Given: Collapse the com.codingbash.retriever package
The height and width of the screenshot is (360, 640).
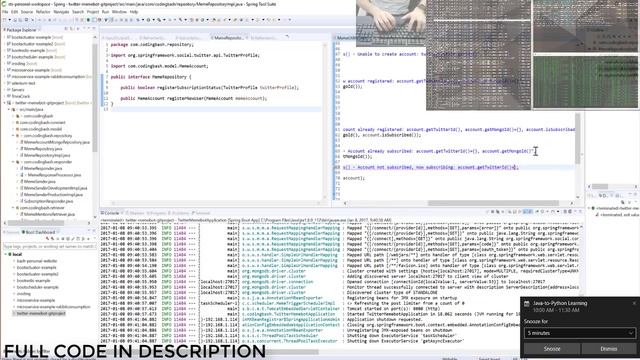Looking at the screenshot, I should 13,207.
